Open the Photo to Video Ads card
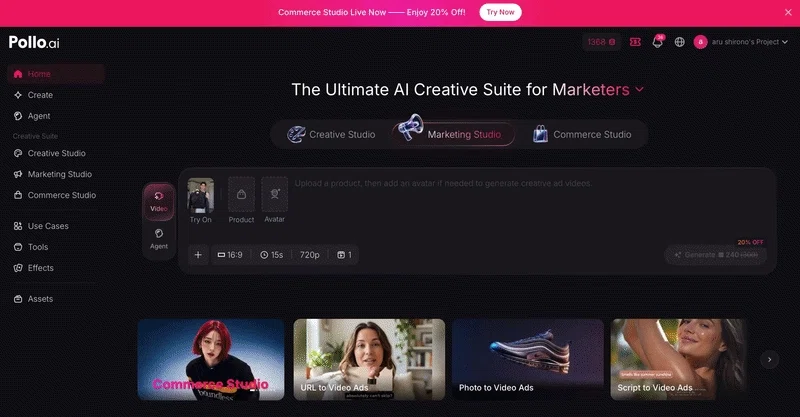The image size is (800, 417). 528,359
